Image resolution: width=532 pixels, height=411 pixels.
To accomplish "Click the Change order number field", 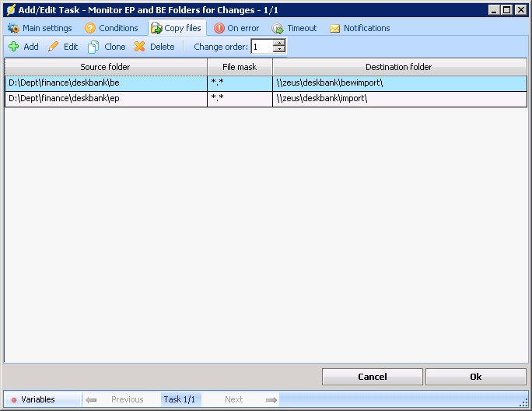I will point(261,47).
